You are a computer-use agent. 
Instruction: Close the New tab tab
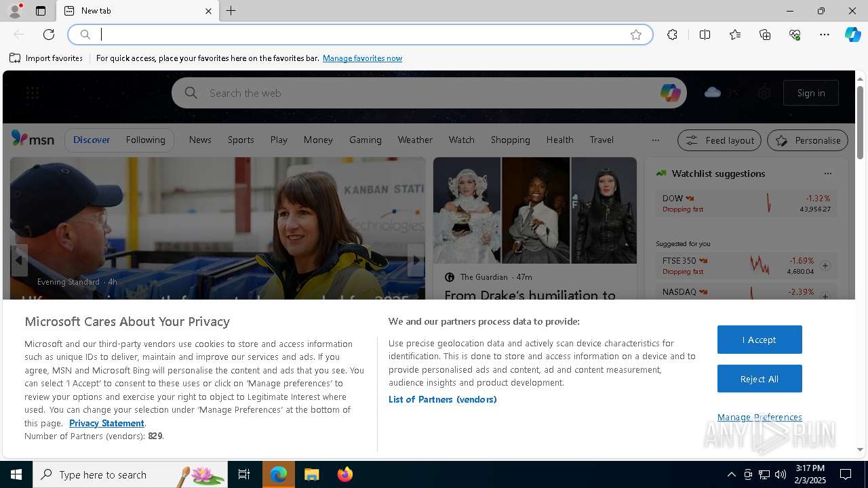(x=208, y=11)
